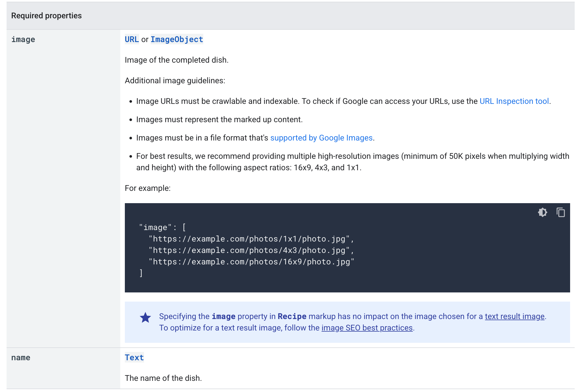Select the 4x3 photo URL code line
This screenshot has width=587, height=392.
[251, 250]
